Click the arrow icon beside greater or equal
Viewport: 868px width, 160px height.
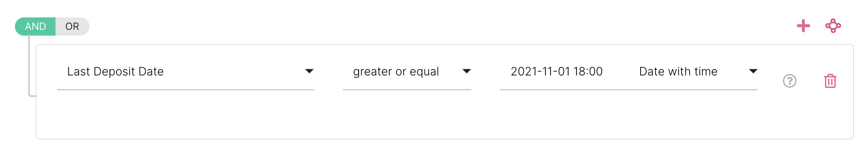click(466, 71)
